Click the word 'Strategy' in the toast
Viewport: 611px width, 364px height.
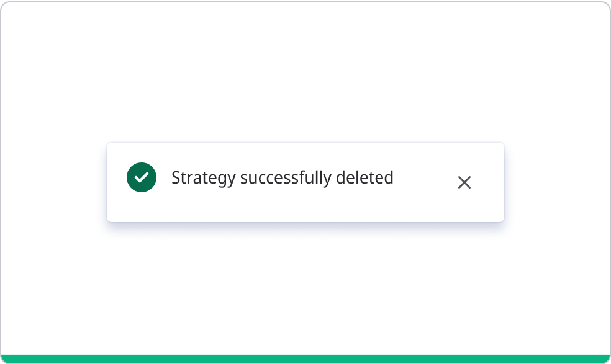click(x=203, y=178)
